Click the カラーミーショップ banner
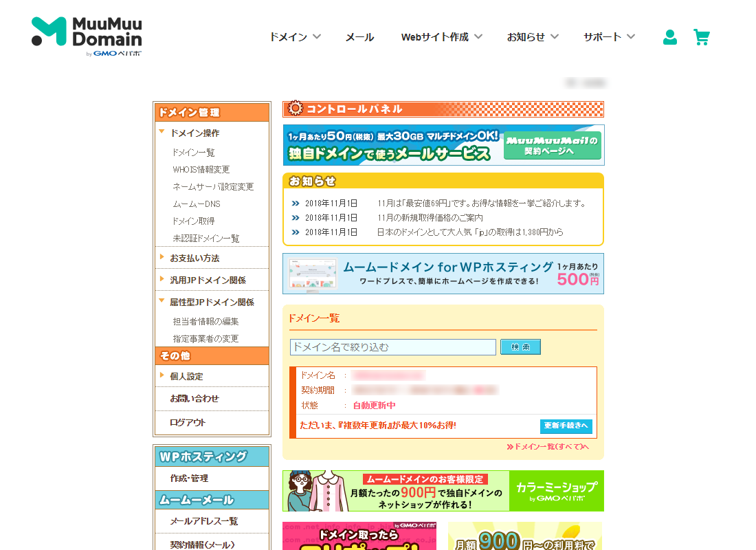Viewport: 756px width, 550px height. point(443,490)
